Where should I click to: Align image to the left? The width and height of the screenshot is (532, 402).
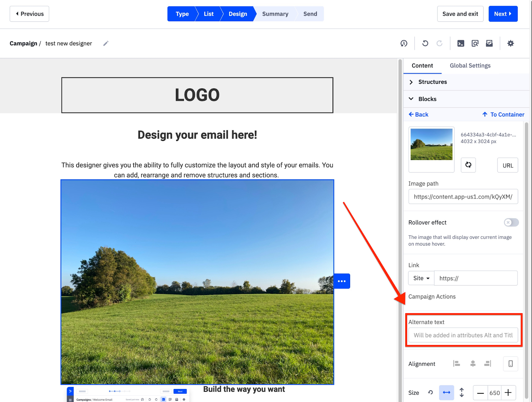[x=457, y=364]
